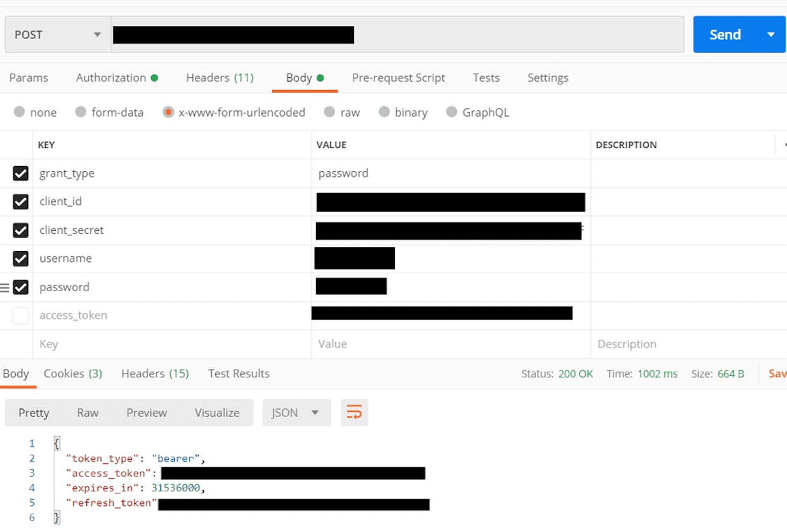Open the Headers (11) request tab
787x532 pixels.
point(220,77)
